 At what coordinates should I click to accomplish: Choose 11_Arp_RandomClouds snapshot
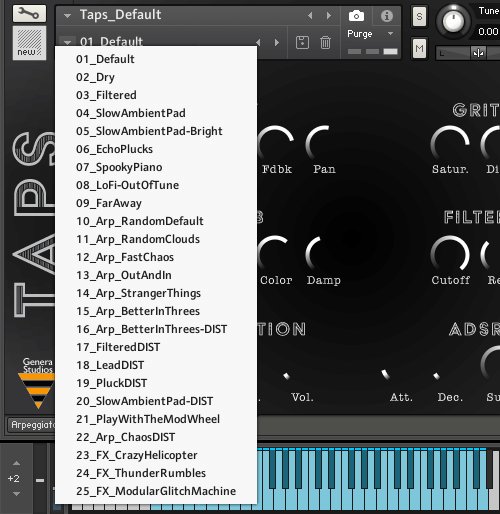tap(156, 239)
